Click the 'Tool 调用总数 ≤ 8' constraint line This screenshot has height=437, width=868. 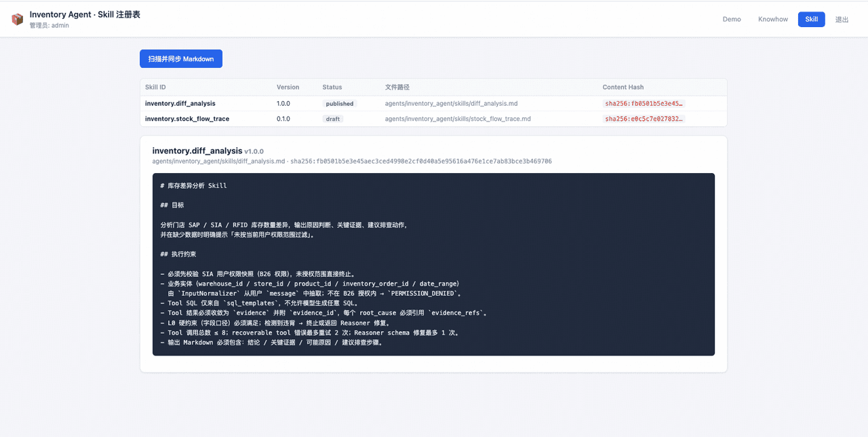(310, 333)
